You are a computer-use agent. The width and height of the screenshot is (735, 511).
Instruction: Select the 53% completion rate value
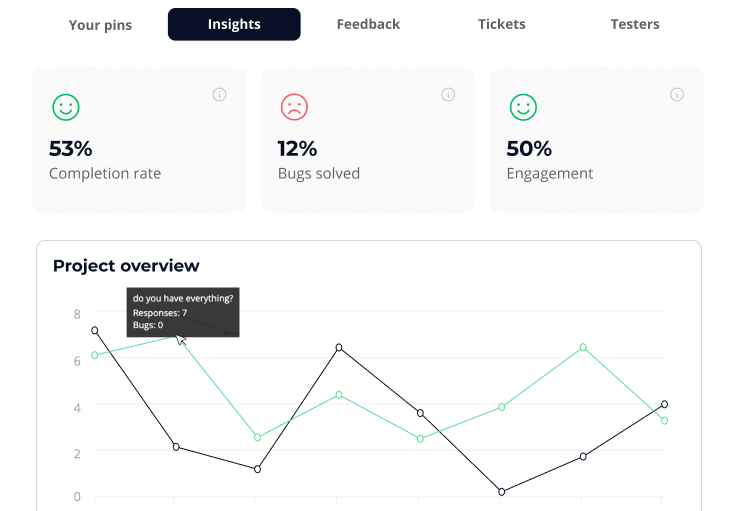[71, 149]
